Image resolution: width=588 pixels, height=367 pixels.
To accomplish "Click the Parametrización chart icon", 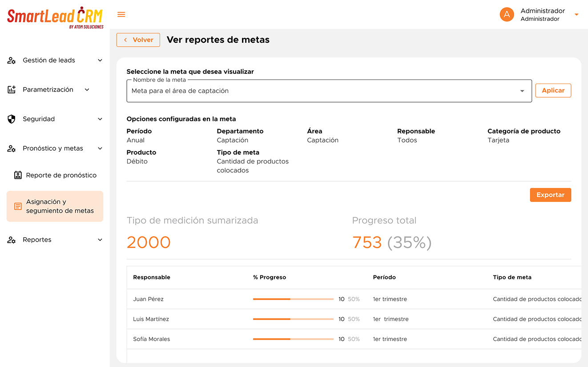I will (x=12, y=90).
